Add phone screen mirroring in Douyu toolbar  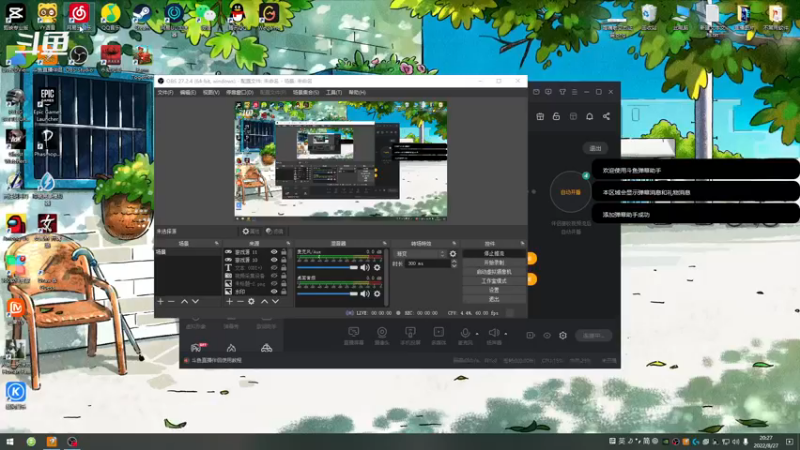(410, 335)
